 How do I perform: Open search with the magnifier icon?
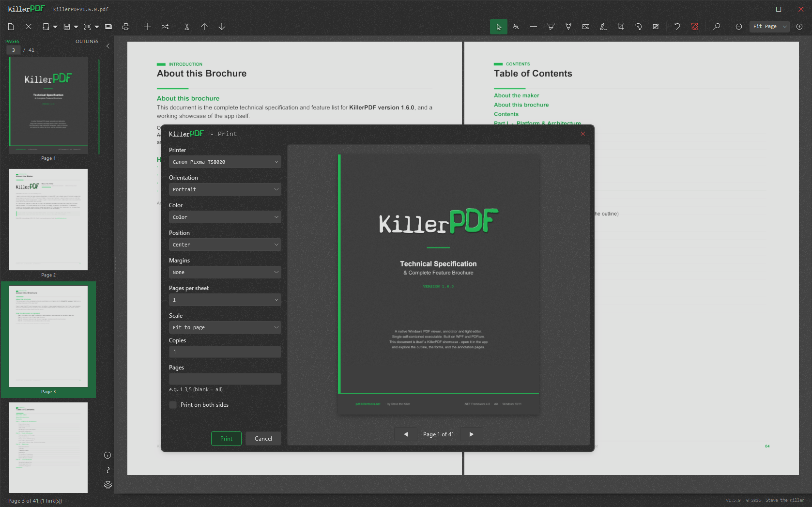(717, 27)
